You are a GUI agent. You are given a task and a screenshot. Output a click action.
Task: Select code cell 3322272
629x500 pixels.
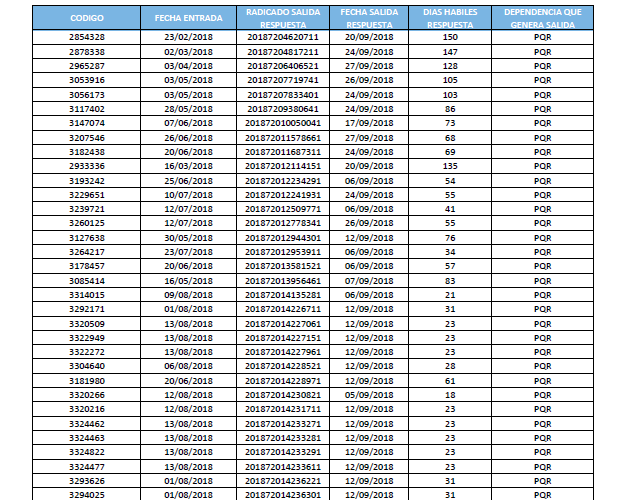87,352
